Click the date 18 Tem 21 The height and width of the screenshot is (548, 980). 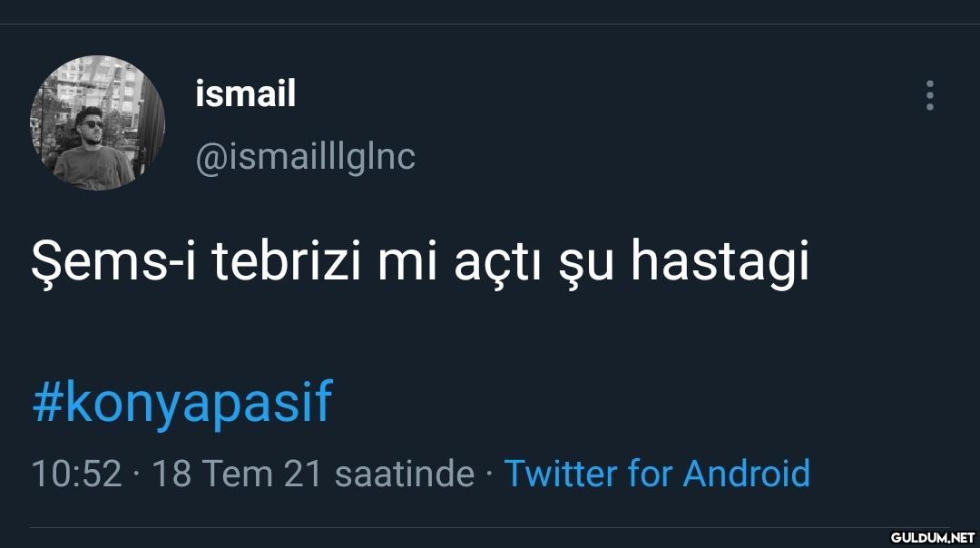coord(236,474)
